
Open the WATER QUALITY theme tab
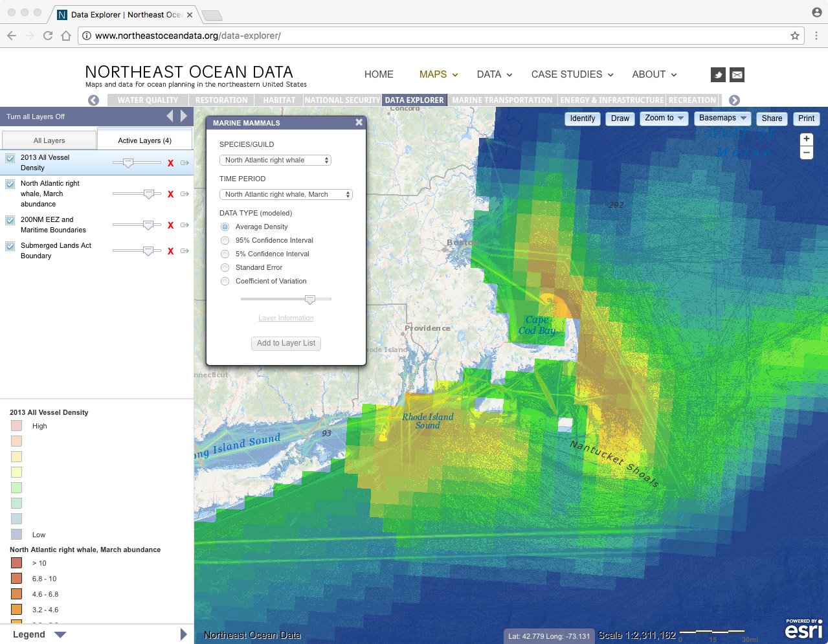pyautogui.click(x=148, y=100)
